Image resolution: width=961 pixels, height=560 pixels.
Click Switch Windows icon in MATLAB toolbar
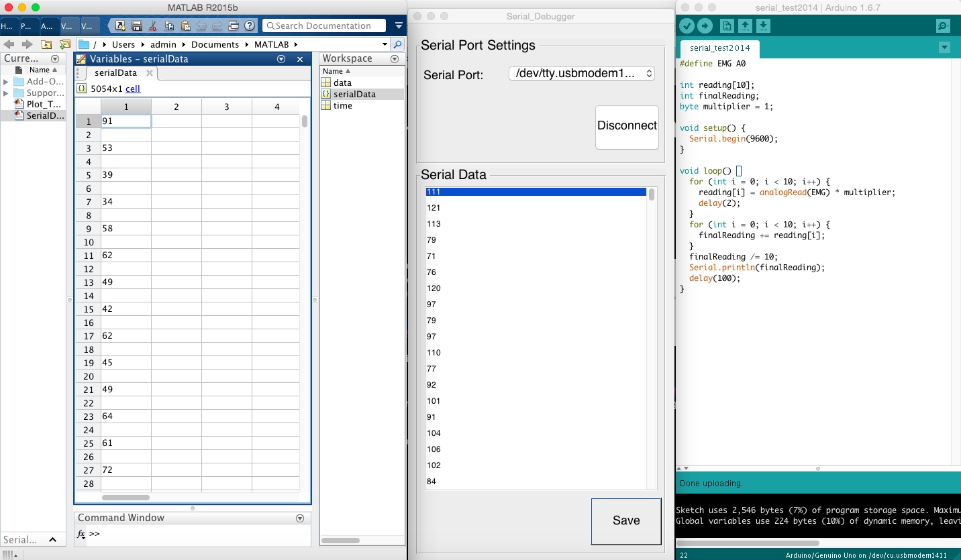234,25
